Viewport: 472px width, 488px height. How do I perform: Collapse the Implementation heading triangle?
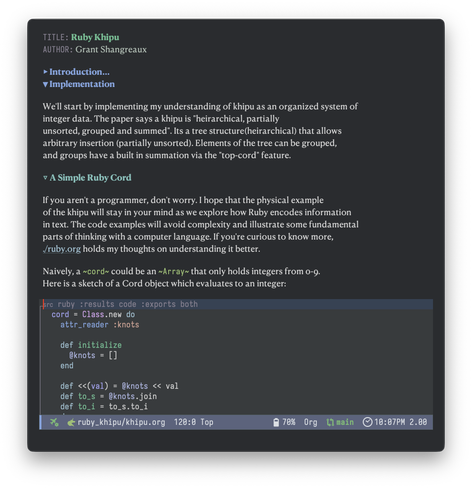coord(45,84)
